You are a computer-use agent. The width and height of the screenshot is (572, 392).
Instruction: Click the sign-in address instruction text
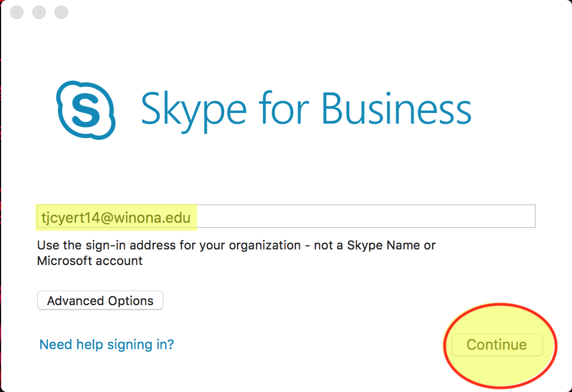pyautogui.click(x=236, y=252)
